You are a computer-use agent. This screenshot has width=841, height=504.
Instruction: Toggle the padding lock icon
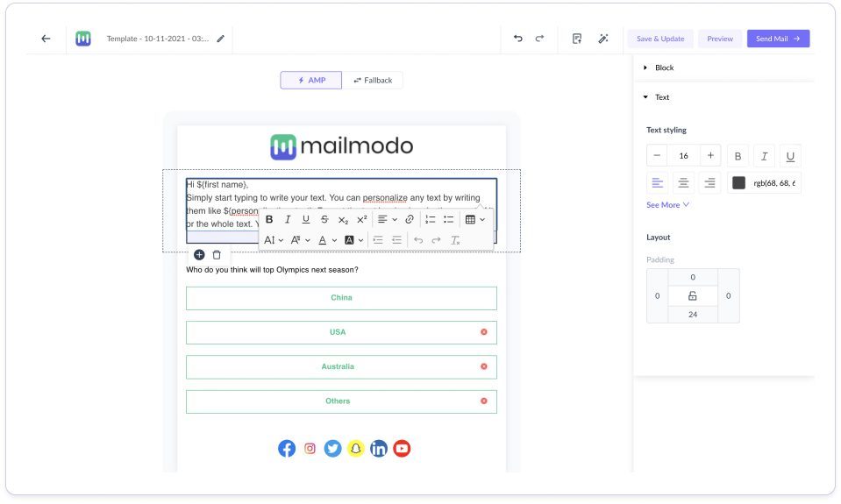[693, 295]
